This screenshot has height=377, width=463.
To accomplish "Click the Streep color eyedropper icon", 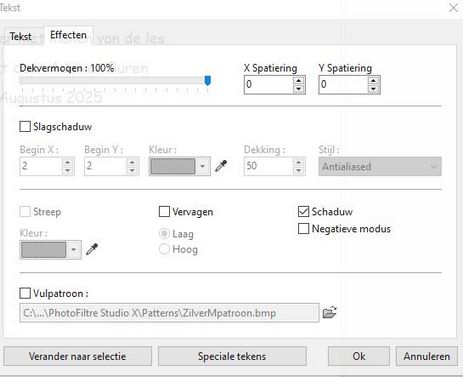I will [92, 249].
